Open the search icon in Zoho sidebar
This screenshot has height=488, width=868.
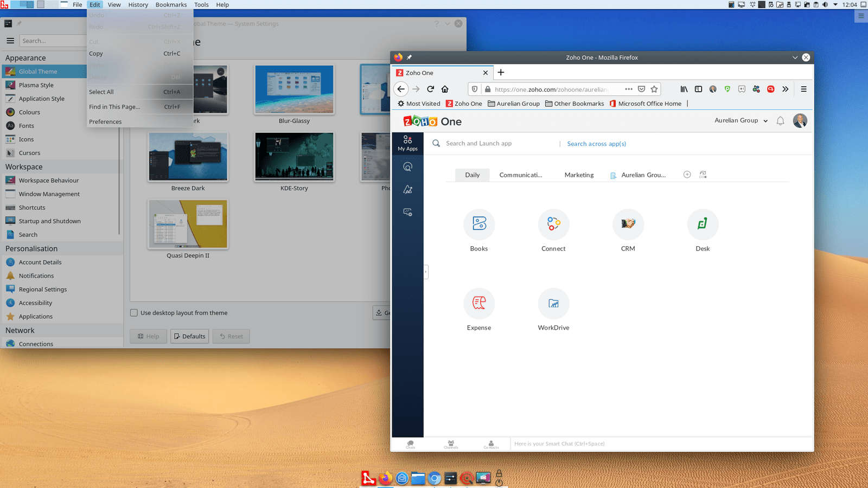[408, 167]
